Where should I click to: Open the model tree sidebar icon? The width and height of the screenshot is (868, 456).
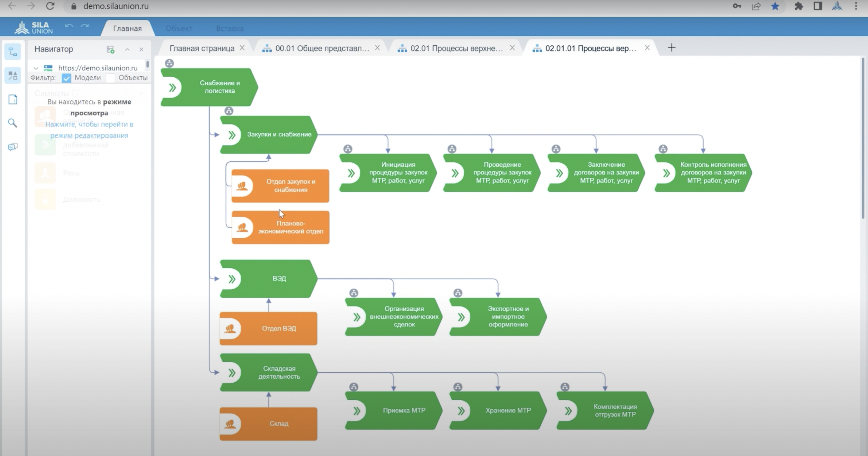[13, 52]
